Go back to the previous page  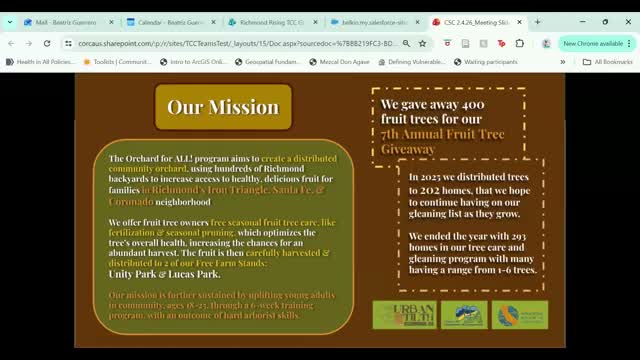[11, 43]
